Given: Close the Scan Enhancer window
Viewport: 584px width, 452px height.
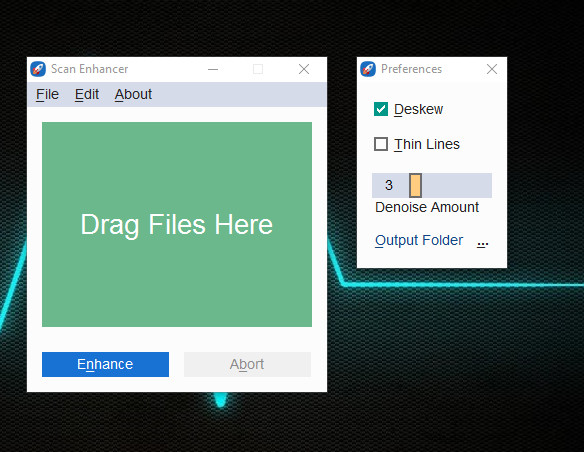Looking at the screenshot, I should point(304,69).
